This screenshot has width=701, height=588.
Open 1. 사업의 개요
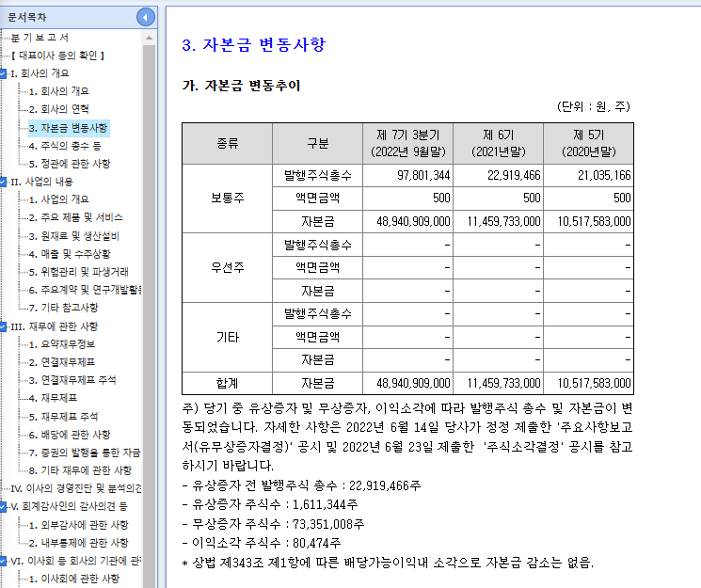pos(58,199)
